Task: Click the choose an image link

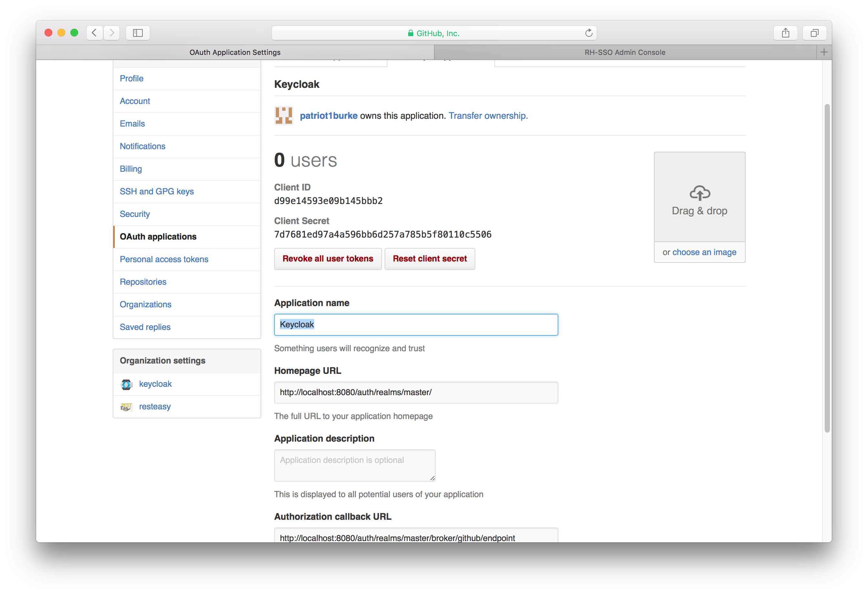Action: tap(704, 252)
